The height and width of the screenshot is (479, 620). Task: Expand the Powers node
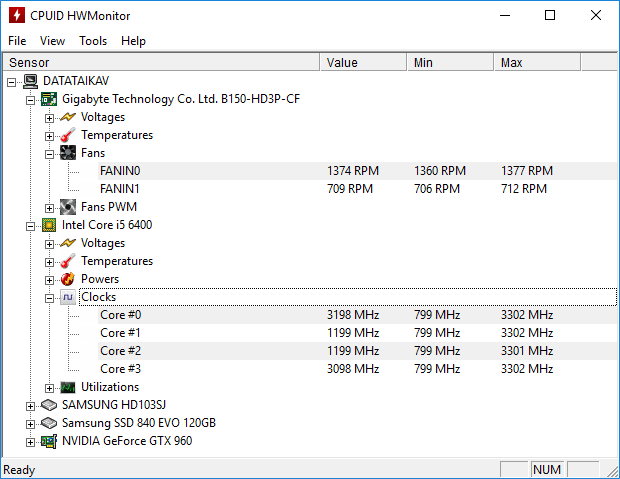click(x=49, y=280)
